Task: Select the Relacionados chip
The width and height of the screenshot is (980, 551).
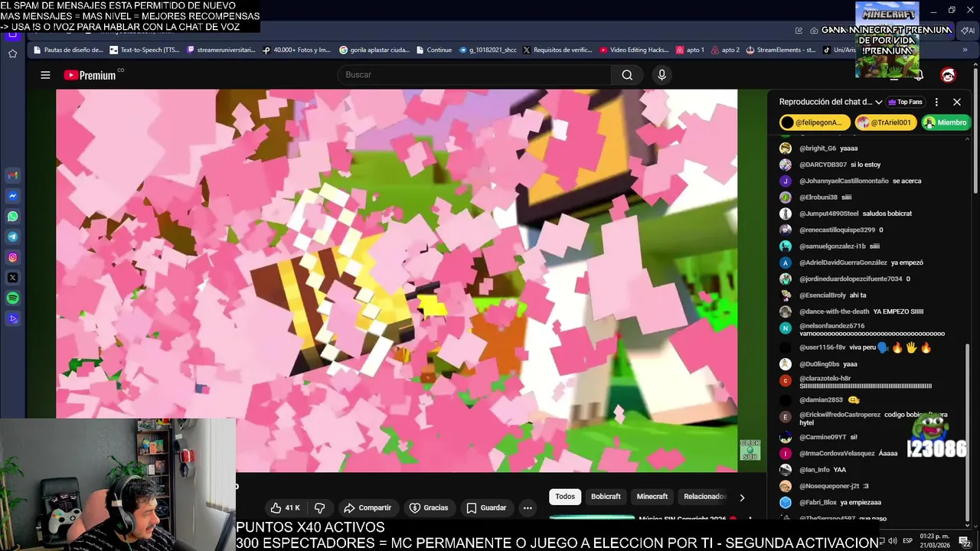Action: [x=704, y=497]
